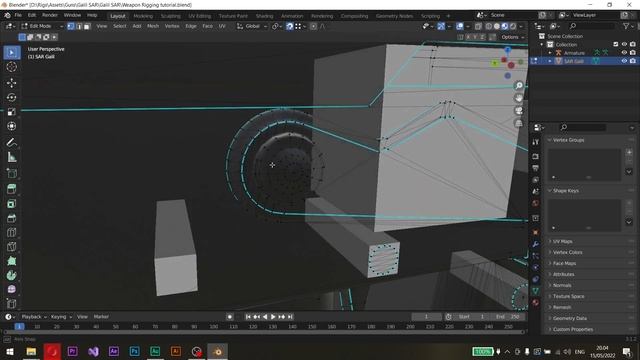The width and height of the screenshot is (640, 360).
Task: Switch to wireframe viewport shading
Action: (489, 26)
